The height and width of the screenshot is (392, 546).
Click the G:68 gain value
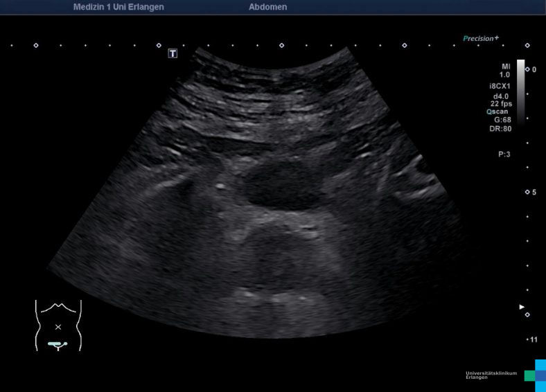coord(502,120)
